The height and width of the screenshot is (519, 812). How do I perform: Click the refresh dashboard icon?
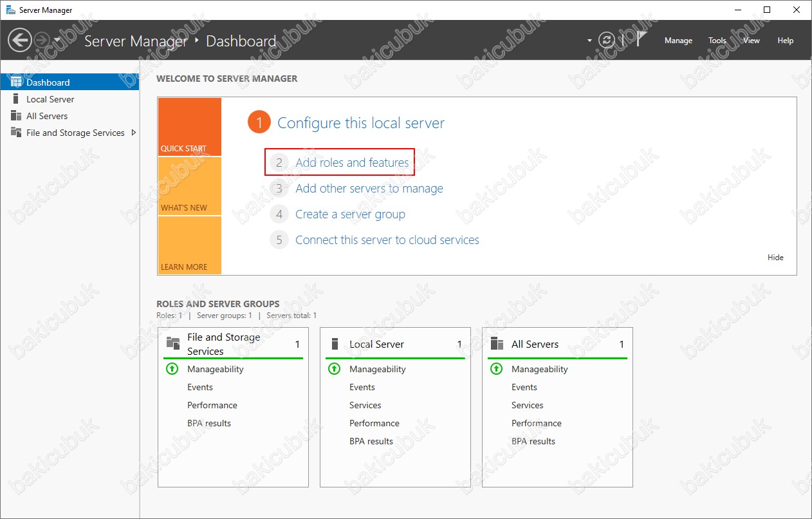point(606,41)
